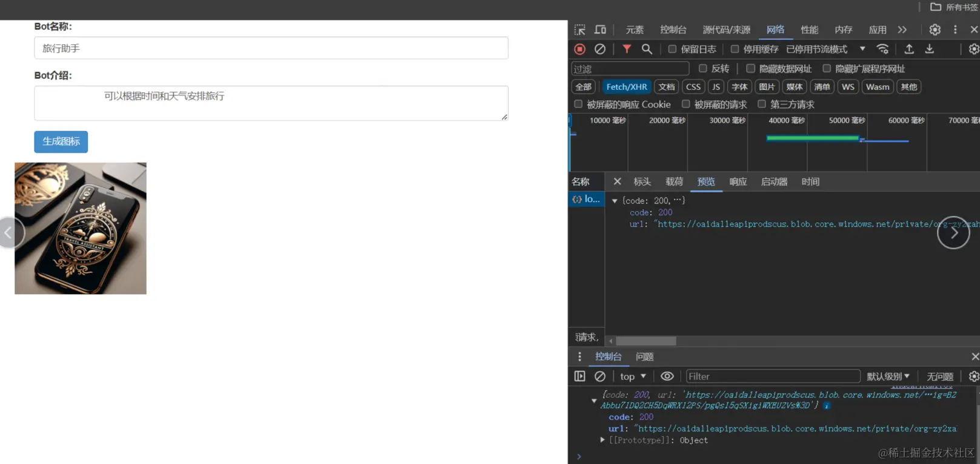Click preview pane horizontal scrollbar

tap(646, 341)
